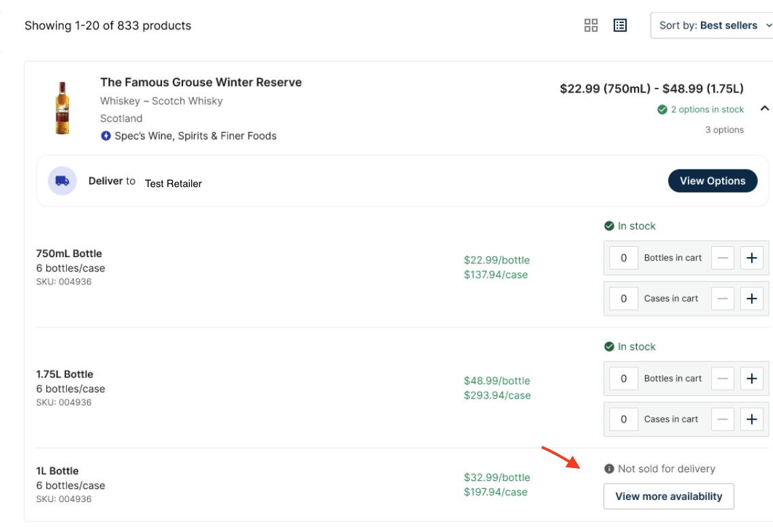Click the Spec's Wine store badge icon

coord(104,136)
